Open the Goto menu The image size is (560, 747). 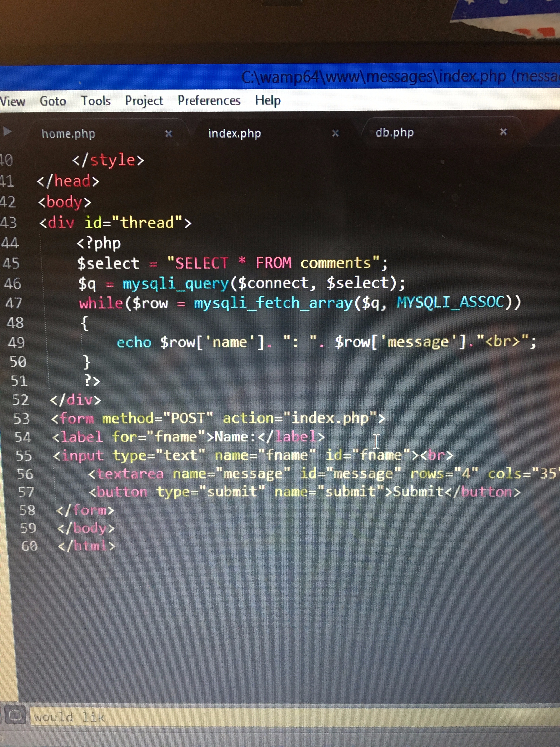click(x=53, y=101)
